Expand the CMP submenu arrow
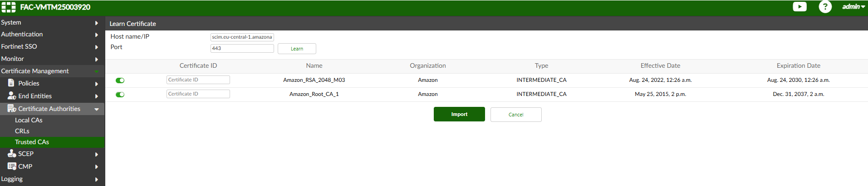Image resolution: width=868 pixels, height=186 pixels. click(x=97, y=167)
